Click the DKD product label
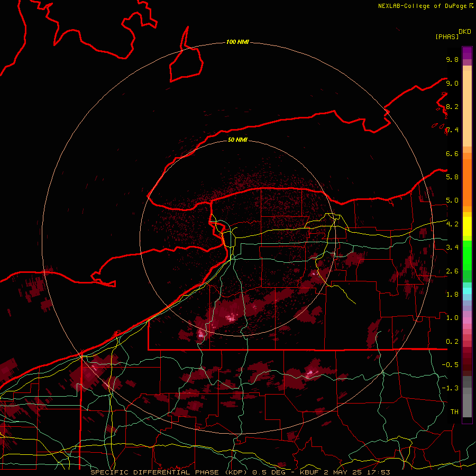The height and width of the screenshot is (476, 476). (465, 32)
